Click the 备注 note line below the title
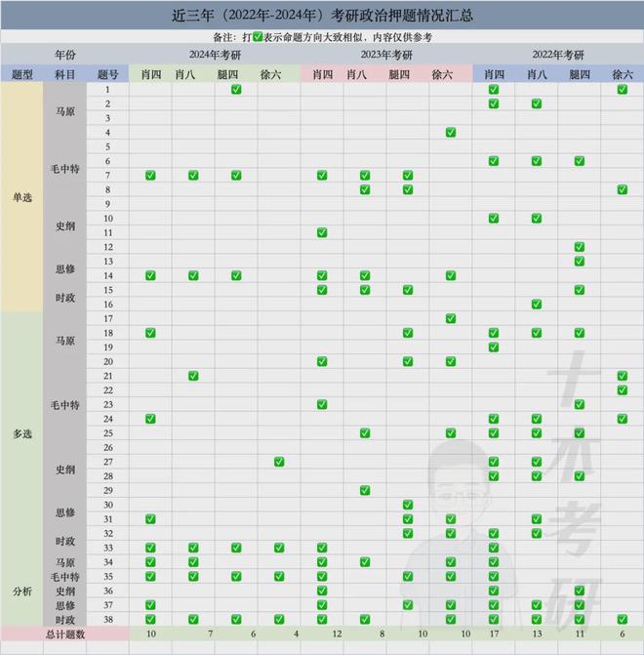 pos(322,37)
